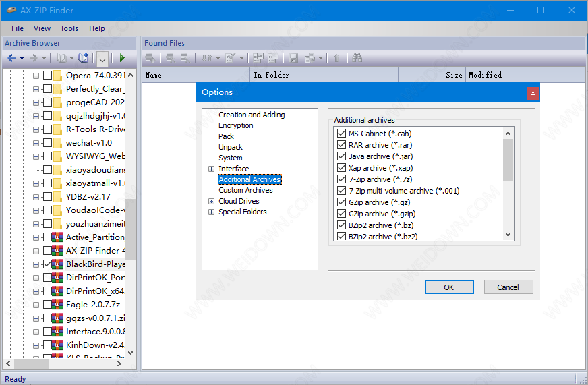Click OK in Options dialog

point(449,287)
